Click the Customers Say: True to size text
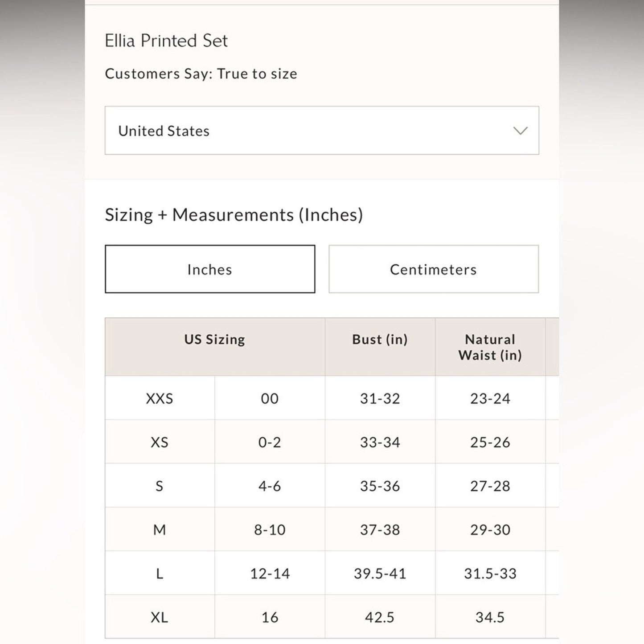The height and width of the screenshot is (644, 644). coord(201,74)
